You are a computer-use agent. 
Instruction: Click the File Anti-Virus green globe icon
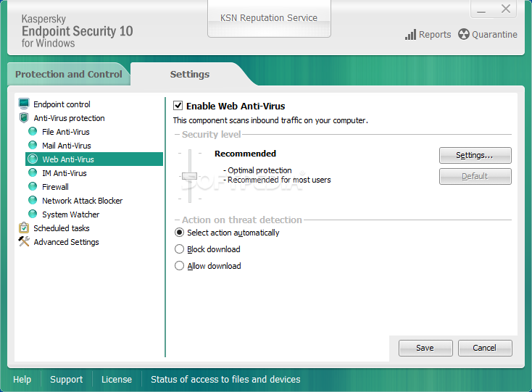click(33, 131)
